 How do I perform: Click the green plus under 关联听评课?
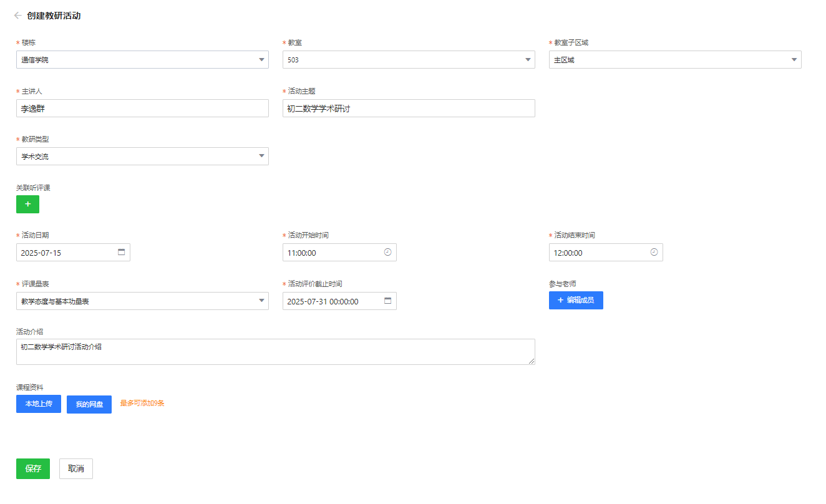pyautogui.click(x=27, y=205)
